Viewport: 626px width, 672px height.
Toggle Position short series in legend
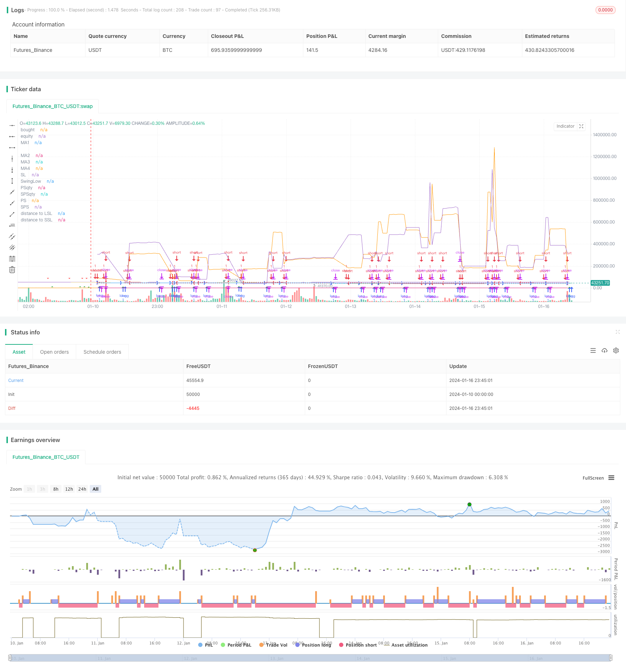(x=358, y=645)
